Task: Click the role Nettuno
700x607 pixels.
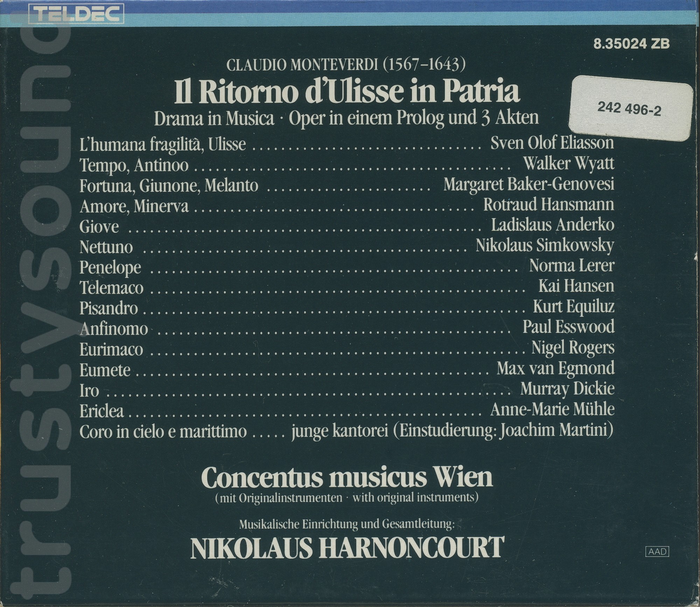Action: tap(106, 247)
